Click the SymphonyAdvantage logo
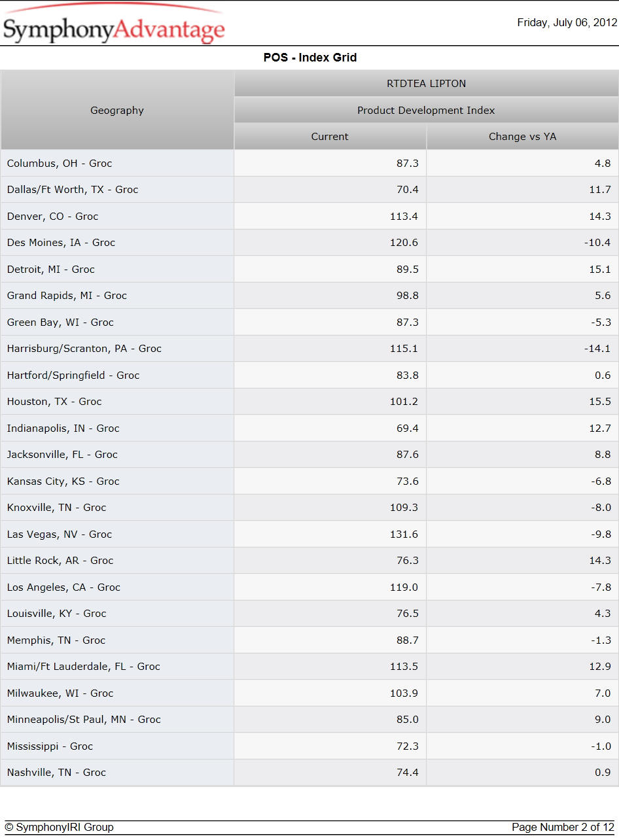The height and width of the screenshot is (840, 619). pos(114,25)
